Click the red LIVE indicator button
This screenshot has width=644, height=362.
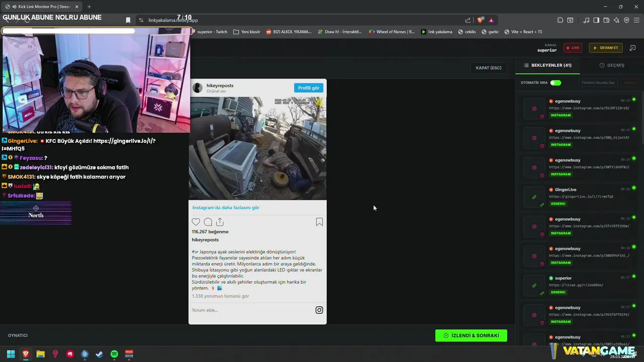tap(573, 48)
